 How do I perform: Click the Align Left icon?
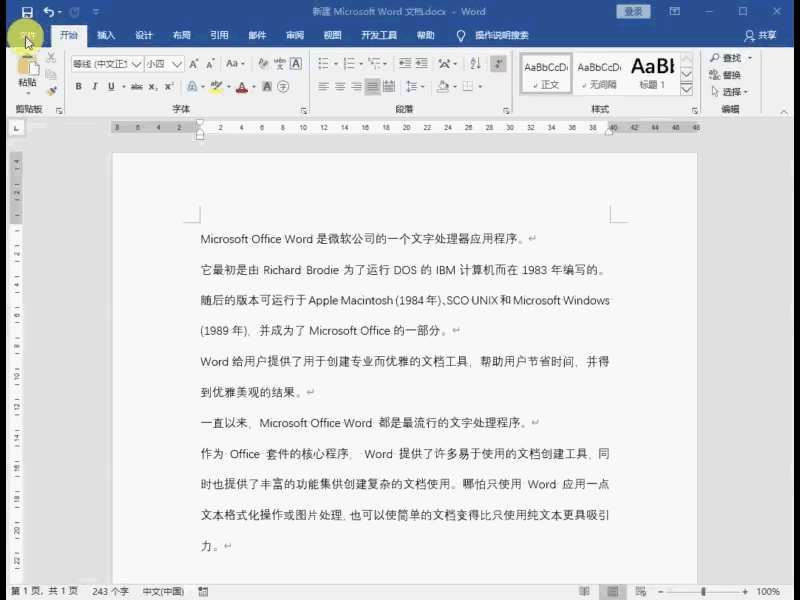coord(323,86)
